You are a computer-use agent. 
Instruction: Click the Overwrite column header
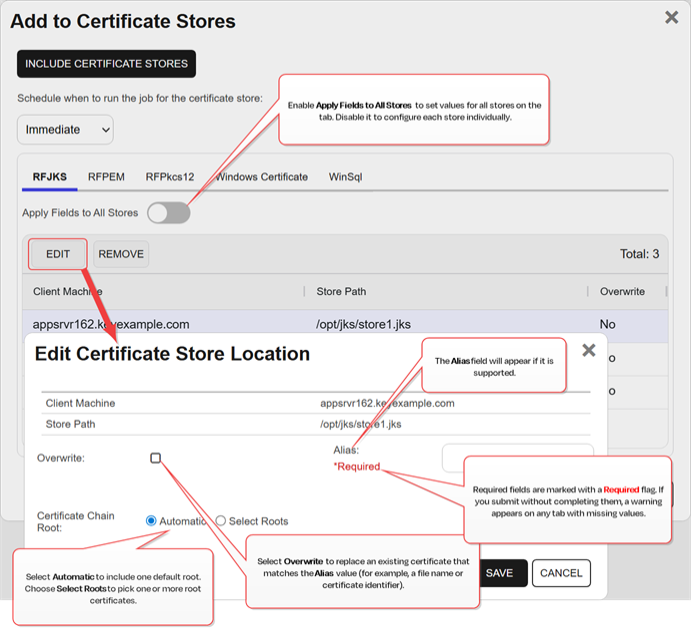click(622, 292)
